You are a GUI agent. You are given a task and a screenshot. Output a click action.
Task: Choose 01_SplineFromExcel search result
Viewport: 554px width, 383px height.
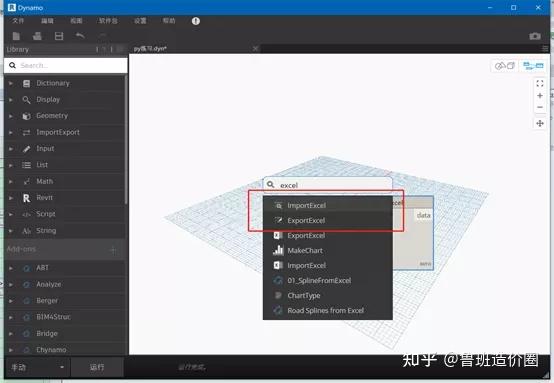click(x=328, y=281)
